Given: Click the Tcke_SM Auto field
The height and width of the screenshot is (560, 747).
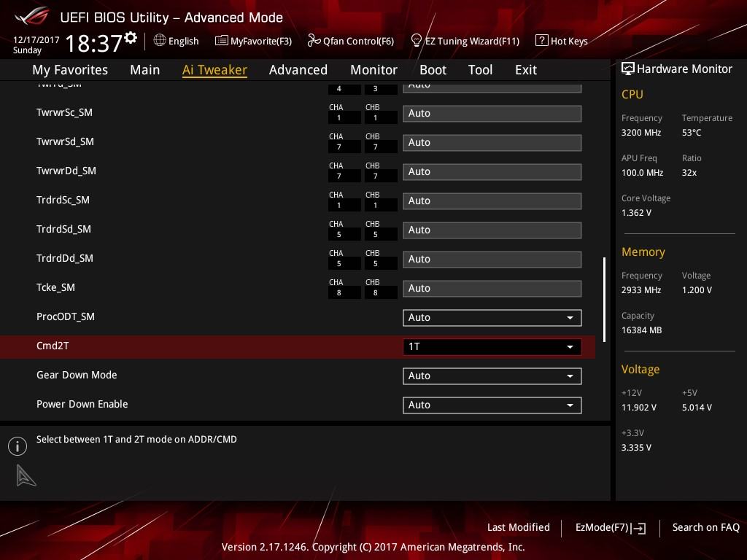Looking at the screenshot, I should [492, 289].
